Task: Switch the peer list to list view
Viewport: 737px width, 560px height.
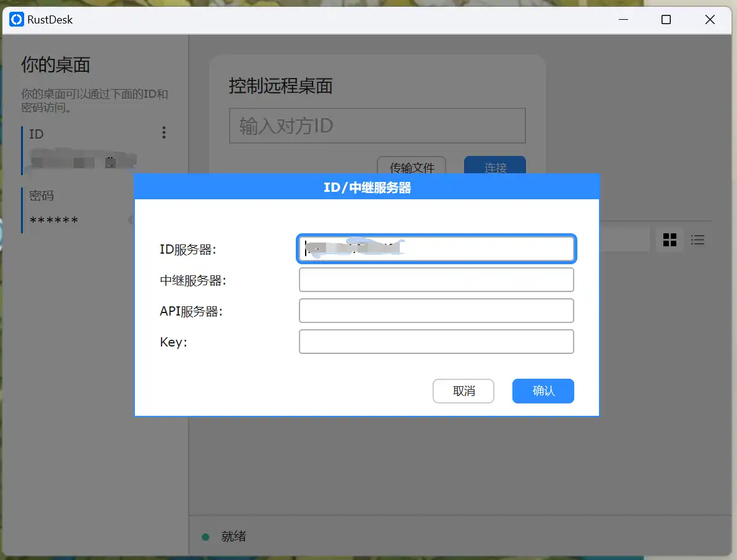Action: (x=697, y=239)
